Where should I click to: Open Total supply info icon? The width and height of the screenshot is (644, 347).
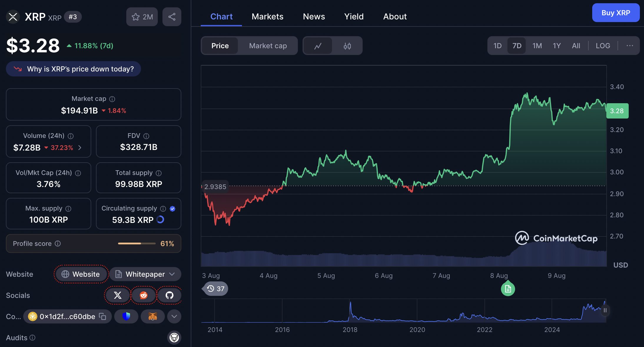pyautogui.click(x=159, y=173)
